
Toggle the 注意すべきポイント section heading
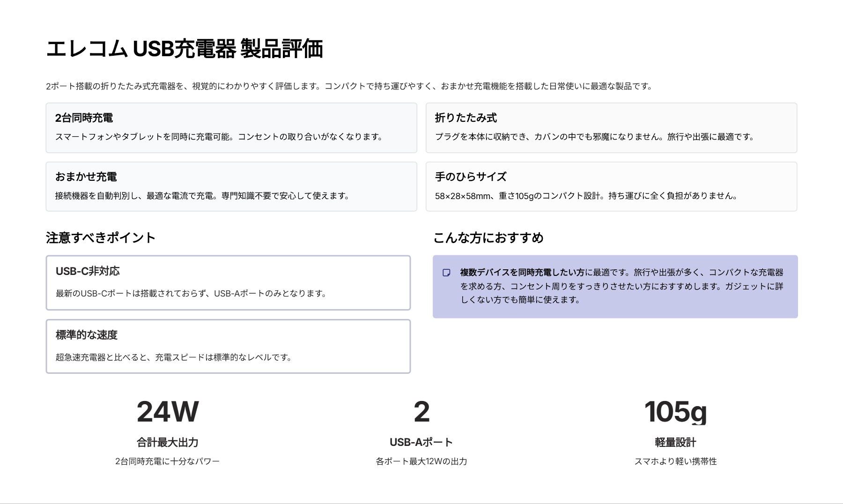101,237
